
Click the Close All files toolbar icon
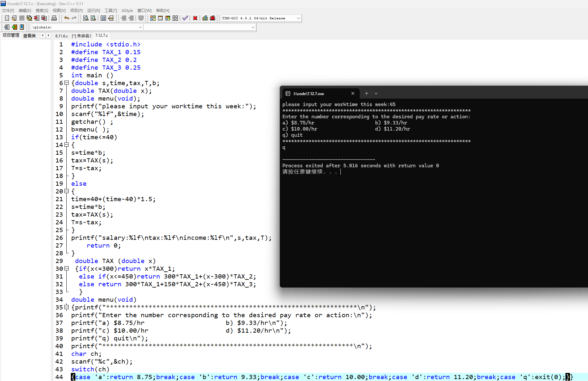point(44,18)
